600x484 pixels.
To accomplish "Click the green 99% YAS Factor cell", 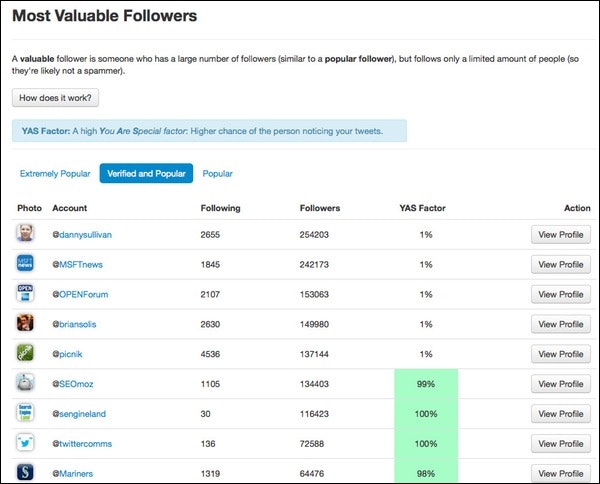I will point(426,384).
